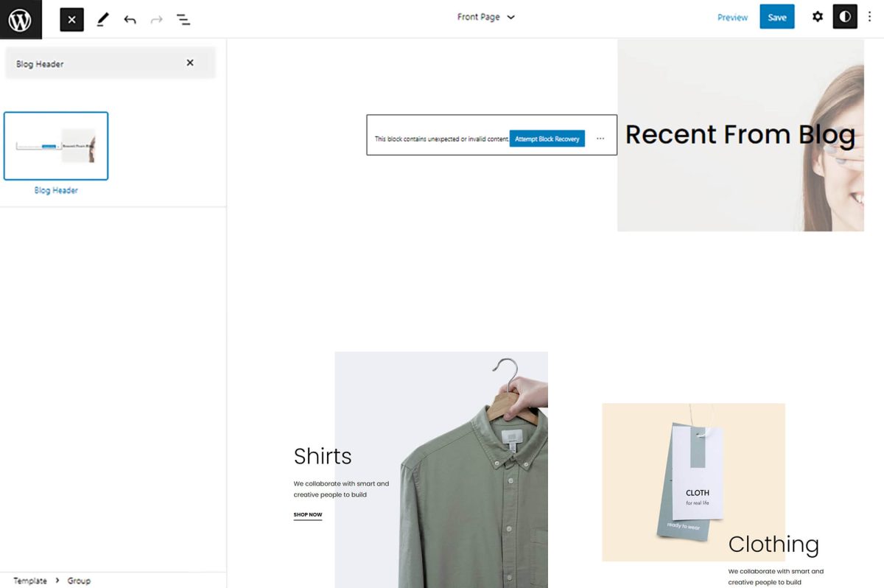Viewport: 884px width, 588px height.
Task: Click the SHOP NOW link under Shirts
Action: click(x=308, y=514)
